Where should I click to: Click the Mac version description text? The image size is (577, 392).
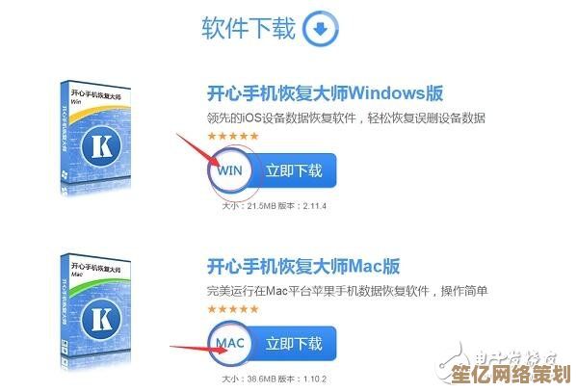click(347, 291)
